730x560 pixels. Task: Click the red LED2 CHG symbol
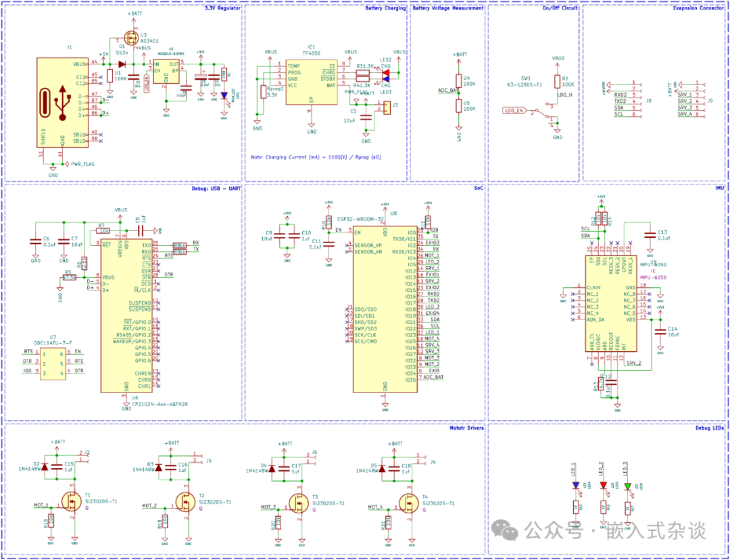pos(386,73)
